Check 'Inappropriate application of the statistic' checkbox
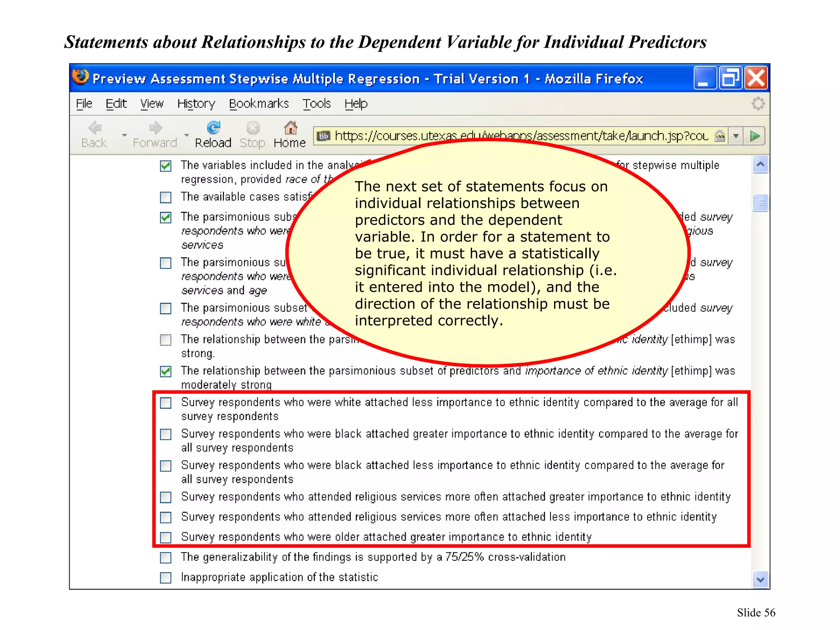The width and height of the screenshot is (840, 630). pos(166,578)
